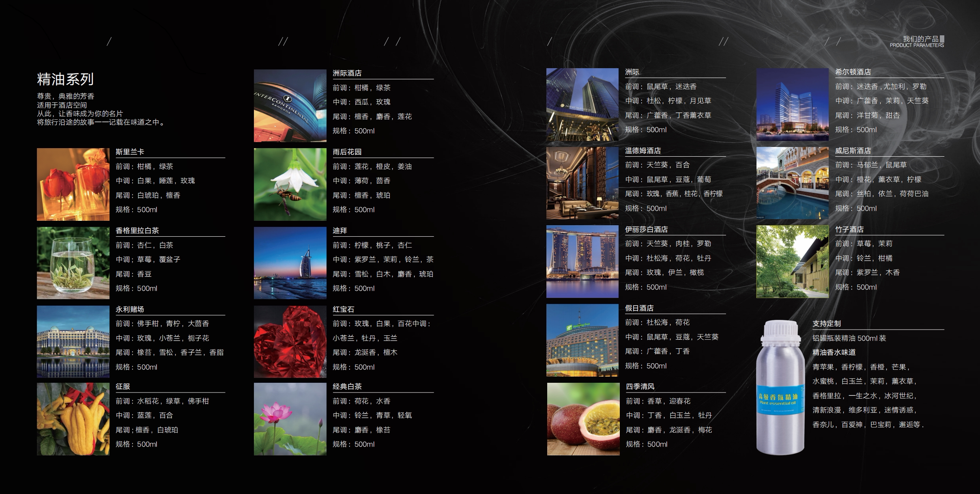Select the aluminum essential oil bottle
980x494 pixels.
click(780, 388)
